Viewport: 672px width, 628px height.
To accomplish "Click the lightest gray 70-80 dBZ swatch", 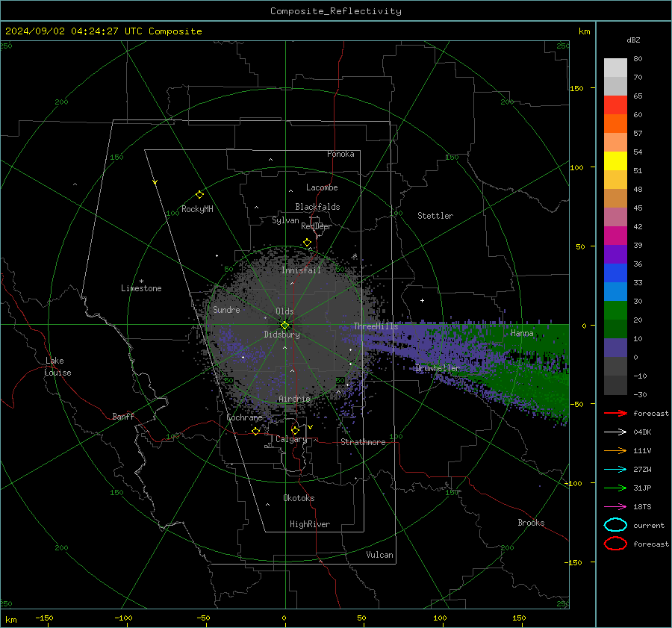I will tap(615, 68).
